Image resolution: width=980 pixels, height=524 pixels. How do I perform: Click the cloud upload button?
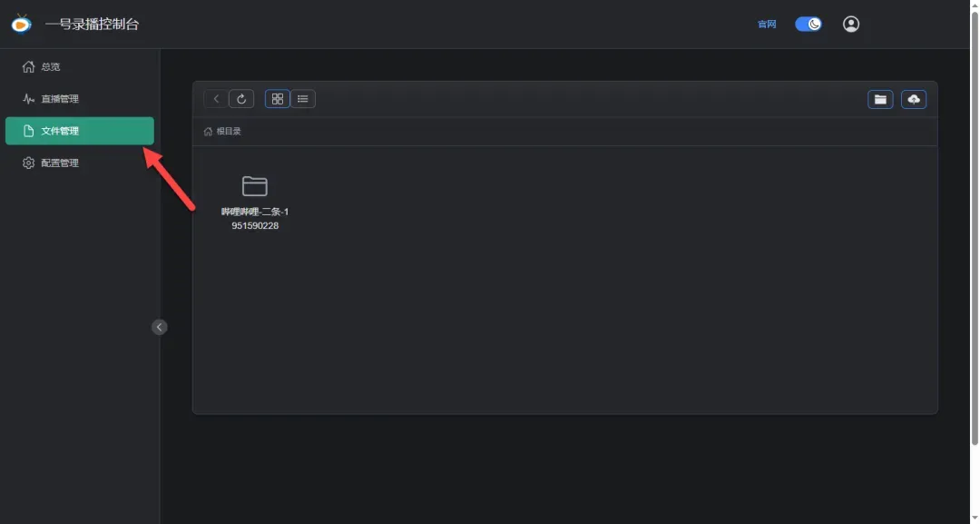tap(914, 99)
